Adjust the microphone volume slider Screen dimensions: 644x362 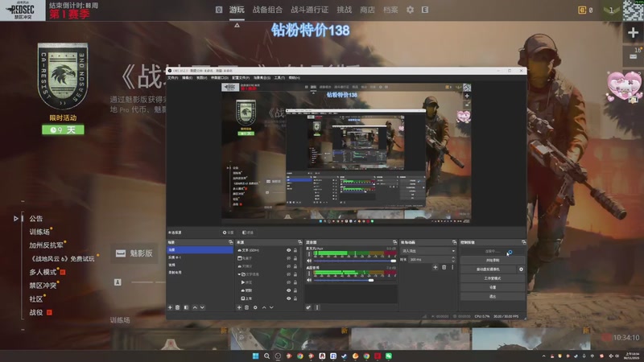tap(355, 261)
